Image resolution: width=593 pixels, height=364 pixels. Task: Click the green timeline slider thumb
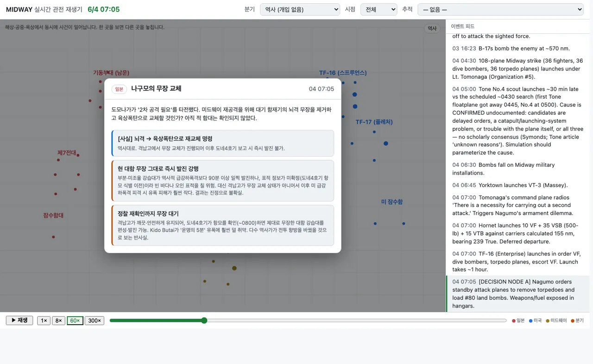[x=204, y=320]
